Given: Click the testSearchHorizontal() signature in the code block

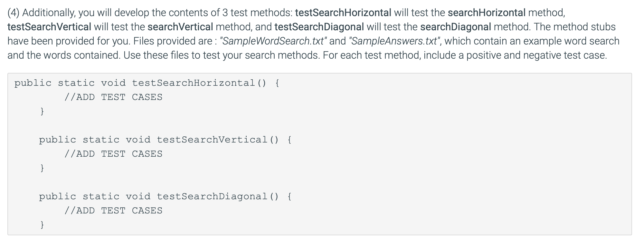Looking at the screenshot, I should (199, 83).
